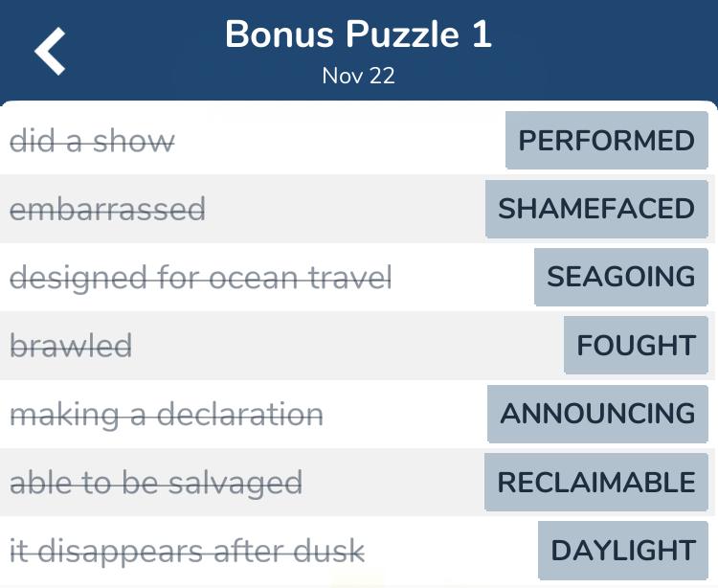Select the SHAMEFACED answer tile
This screenshot has height=588, width=718.
pyautogui.click(x=596, y=209)
